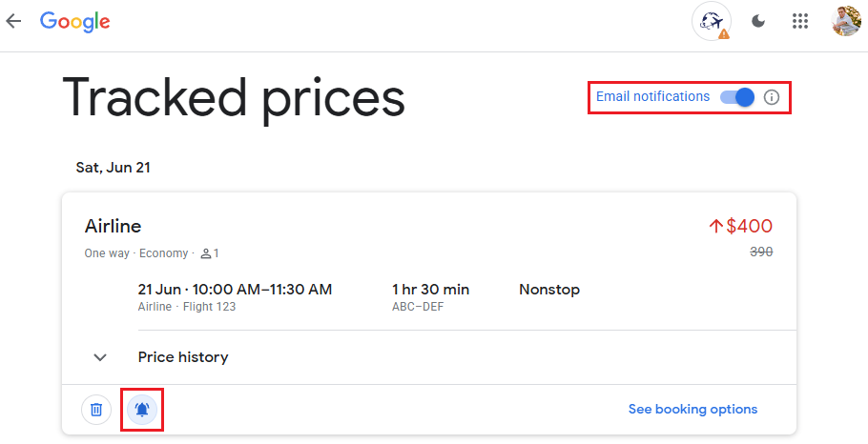Click the passenger count icon
Image resolution: width=868 pixels, height=444 pixels.
coord(206,253)
